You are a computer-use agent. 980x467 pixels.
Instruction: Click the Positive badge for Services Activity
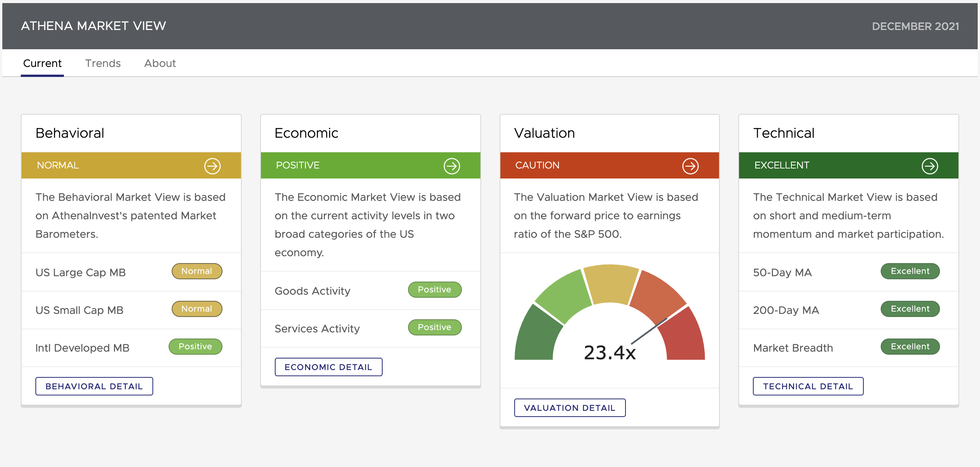click(x=435, y=327)
